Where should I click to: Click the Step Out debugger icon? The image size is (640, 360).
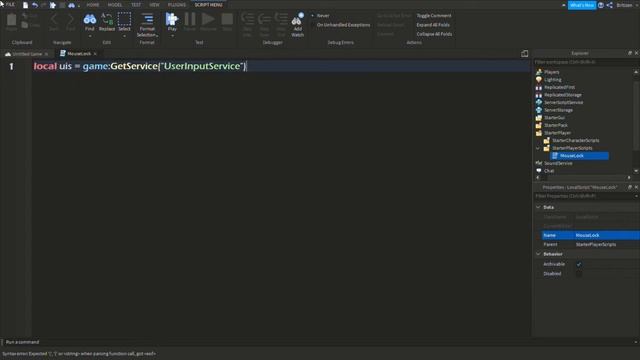281,19
